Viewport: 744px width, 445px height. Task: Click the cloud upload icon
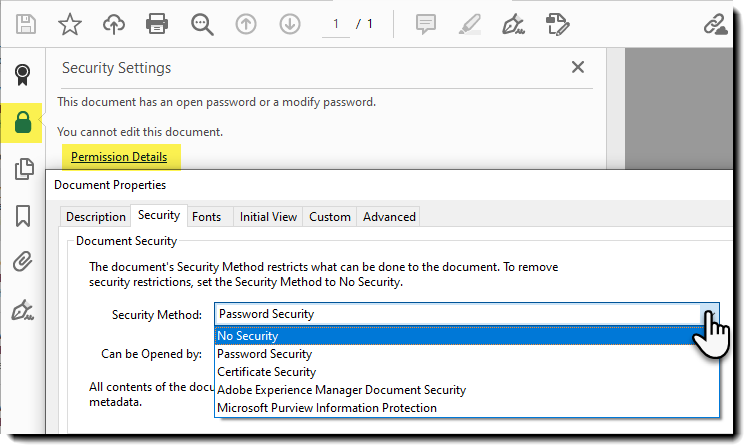(x=114, y=22)
